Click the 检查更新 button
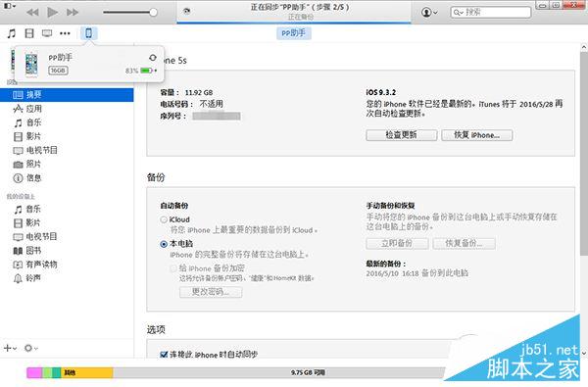 401,135
